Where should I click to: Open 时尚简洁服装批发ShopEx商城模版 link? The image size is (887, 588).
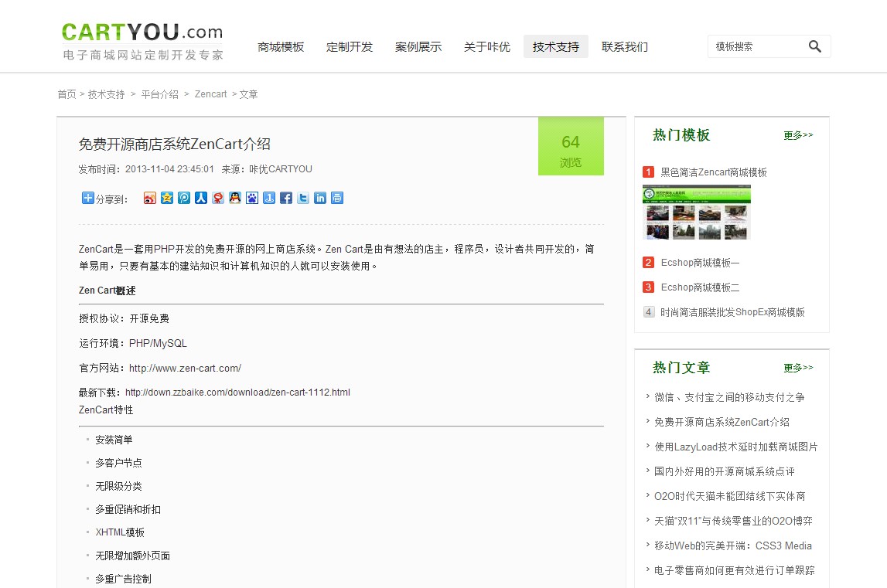pyautogui.click(x=732, y=312)
